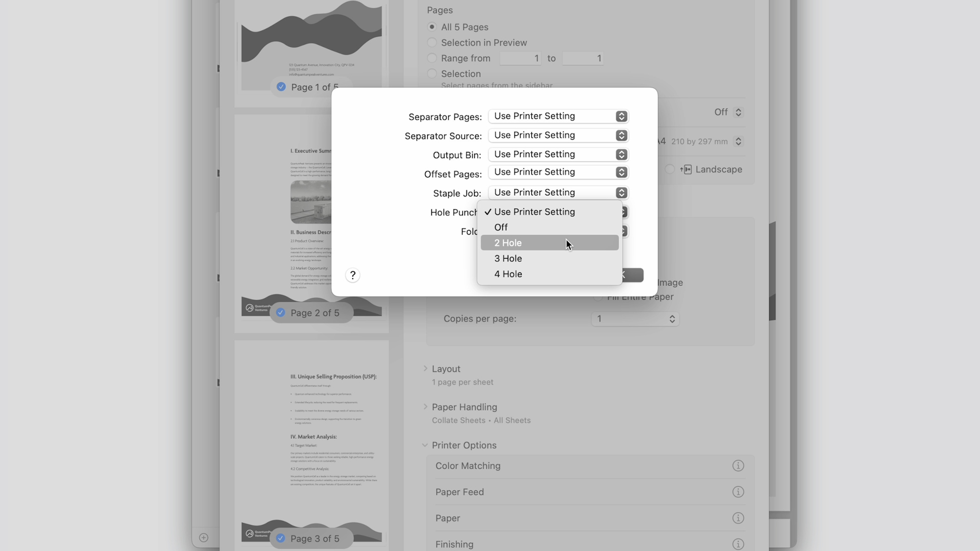Click the Landscape orientation icon
Screen dimensions: 980x551
[686, 169]
